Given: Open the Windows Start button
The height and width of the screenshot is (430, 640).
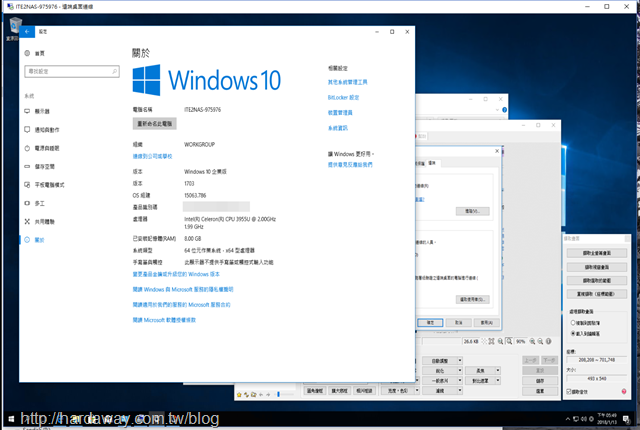Looking at the screenshot, I should pyautogui.click(x=11, y=419).
